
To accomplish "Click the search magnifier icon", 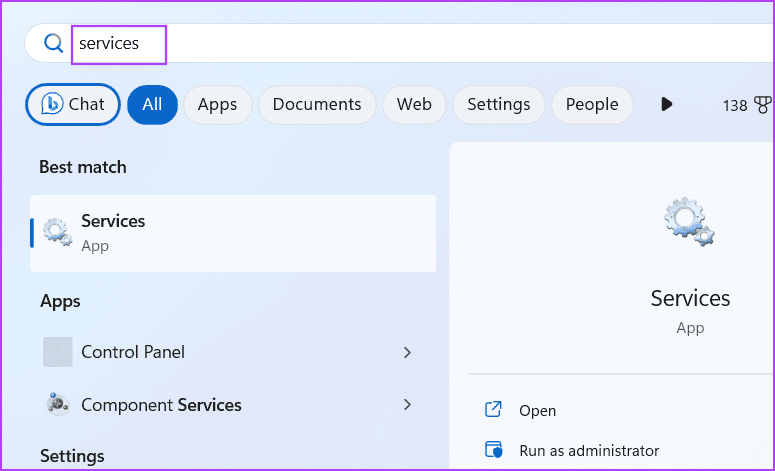I will click(53, 43).
